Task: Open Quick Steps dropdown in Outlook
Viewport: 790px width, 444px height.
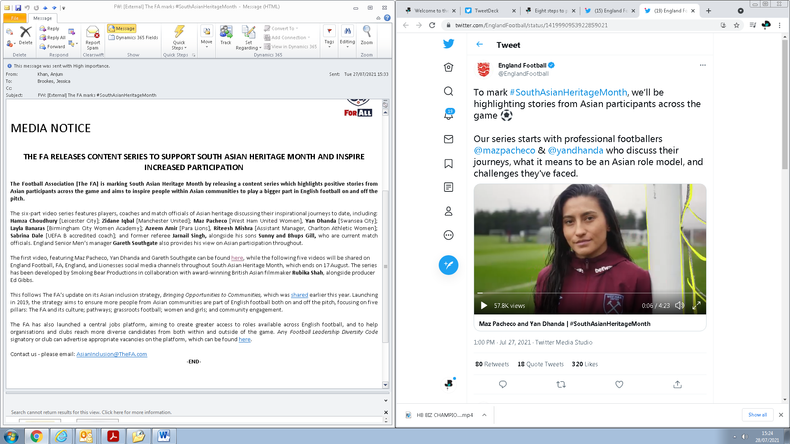Action: point(179,38)
